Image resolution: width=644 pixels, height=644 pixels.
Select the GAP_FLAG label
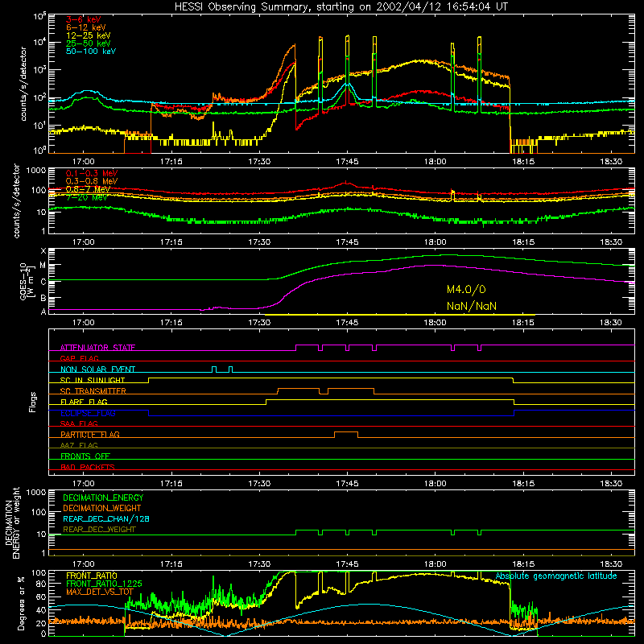tap(79, 358)
